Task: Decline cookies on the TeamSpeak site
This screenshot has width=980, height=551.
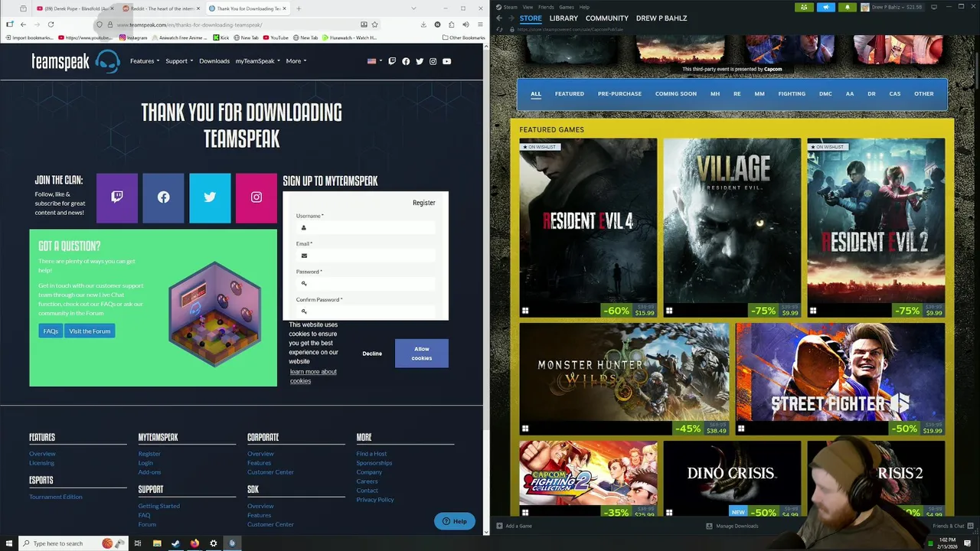Action: [x=372, y=354]
